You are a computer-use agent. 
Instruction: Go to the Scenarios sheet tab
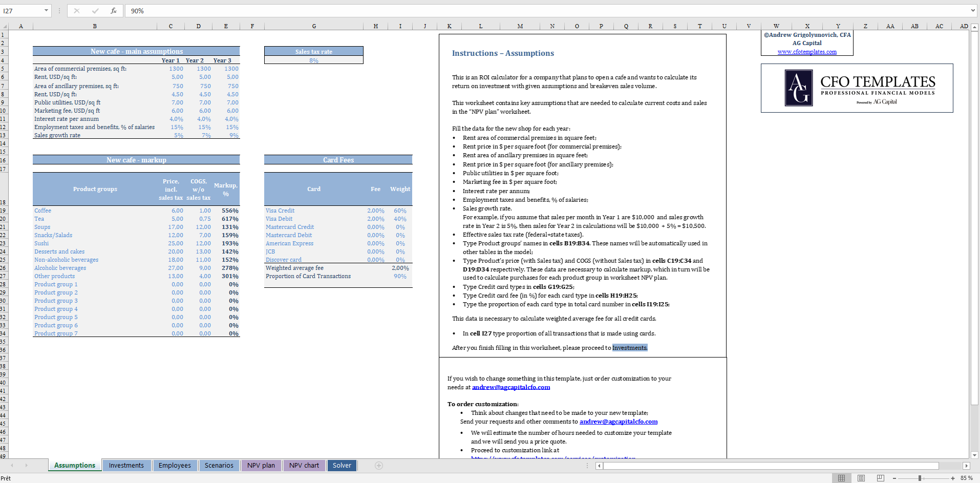(219, 466)
